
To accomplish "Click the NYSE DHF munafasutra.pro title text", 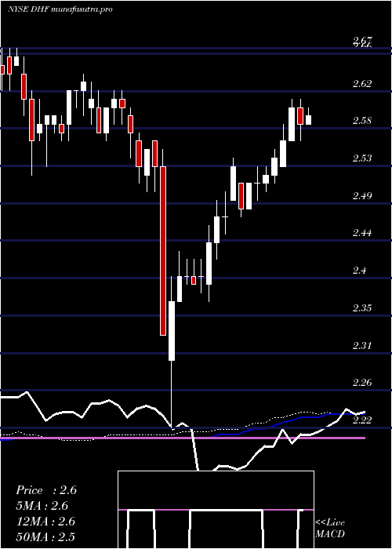I will point(60,9).
